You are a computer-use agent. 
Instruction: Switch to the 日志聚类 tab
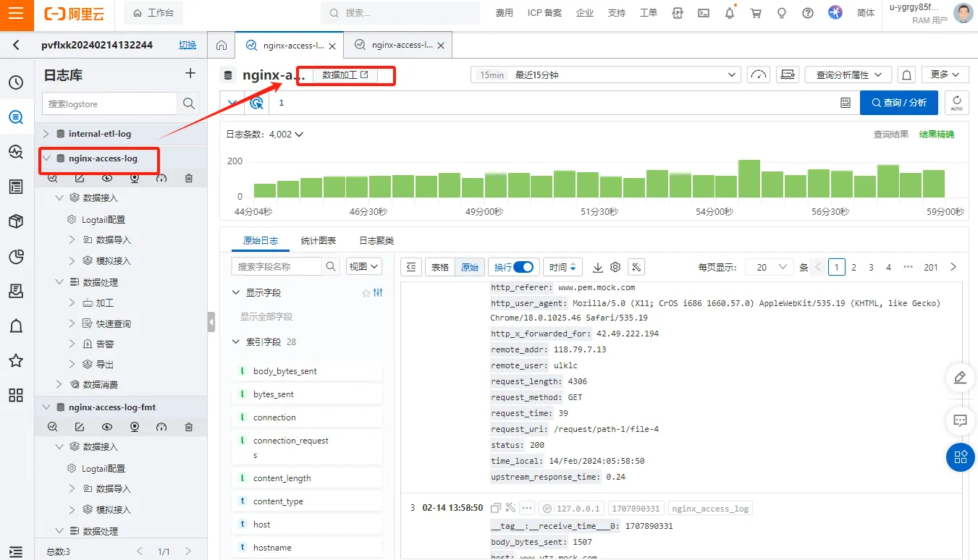point(376,240)
